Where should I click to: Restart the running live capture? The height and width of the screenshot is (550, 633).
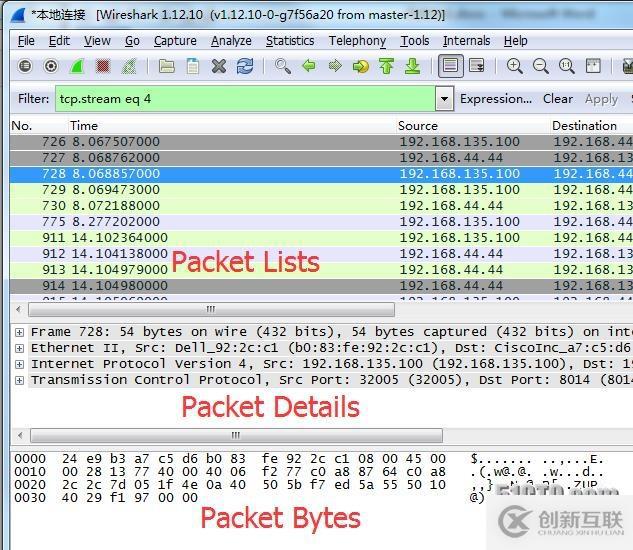coord(129,66)
